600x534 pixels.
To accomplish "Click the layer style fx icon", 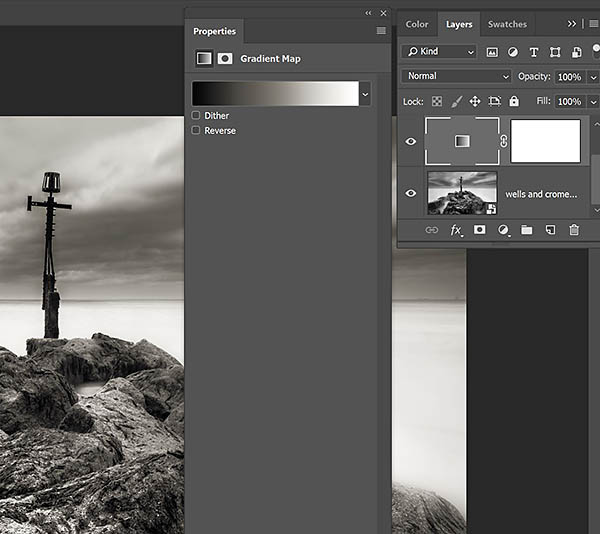I will (x=456, y=230).
